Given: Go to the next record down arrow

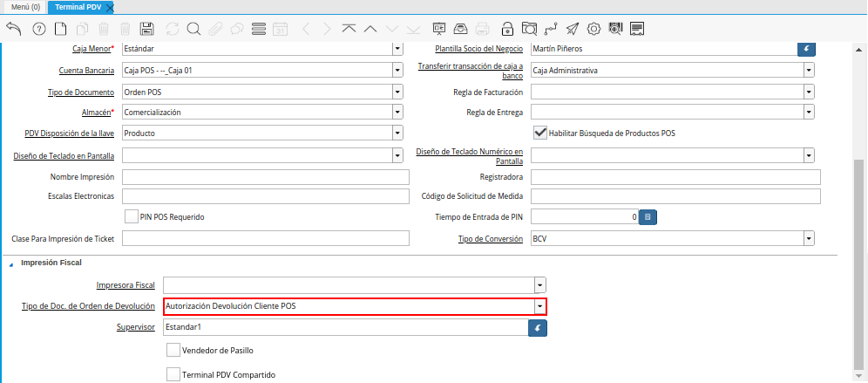Looking at the screenshot, I should [x=392, y=29].
